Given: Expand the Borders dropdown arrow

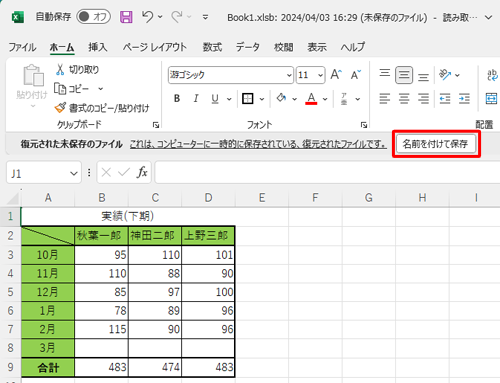Looking at the screenshot, I should pos(262,99).
